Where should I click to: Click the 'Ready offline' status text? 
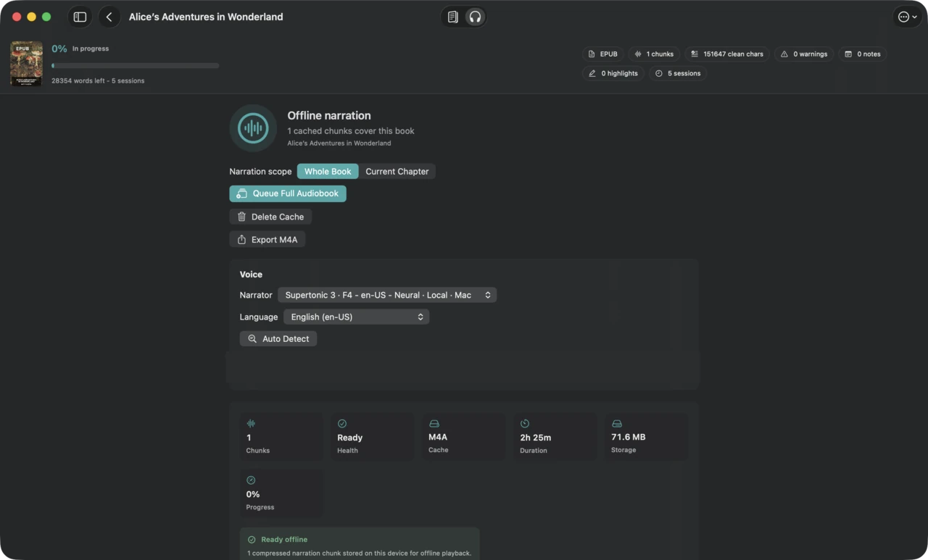284,540
